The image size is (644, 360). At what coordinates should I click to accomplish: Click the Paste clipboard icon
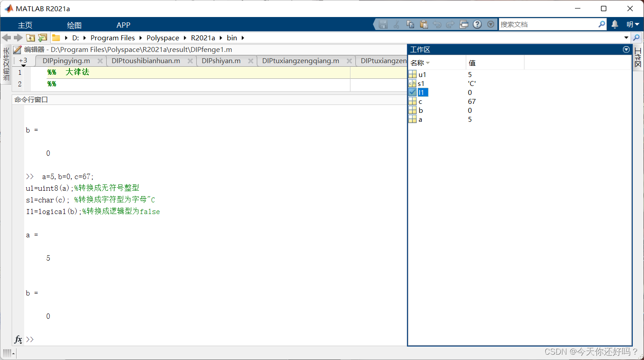click(x=424, y=24)
